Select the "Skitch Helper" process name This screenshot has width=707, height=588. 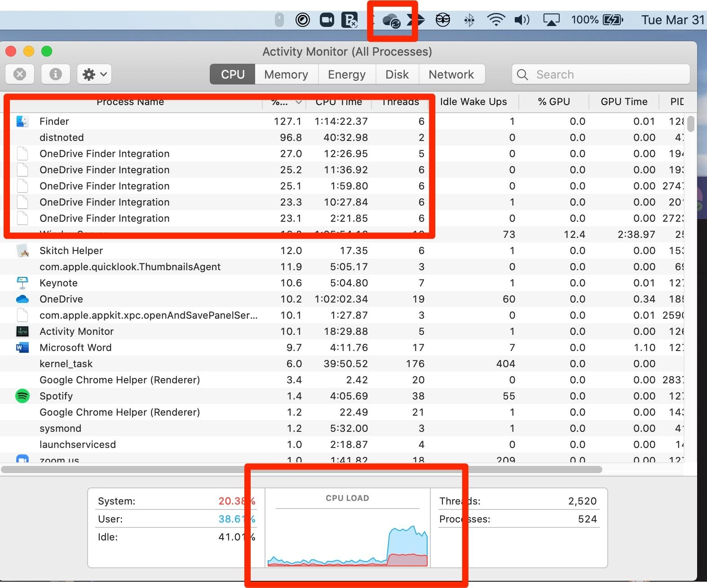coord(71,250)
